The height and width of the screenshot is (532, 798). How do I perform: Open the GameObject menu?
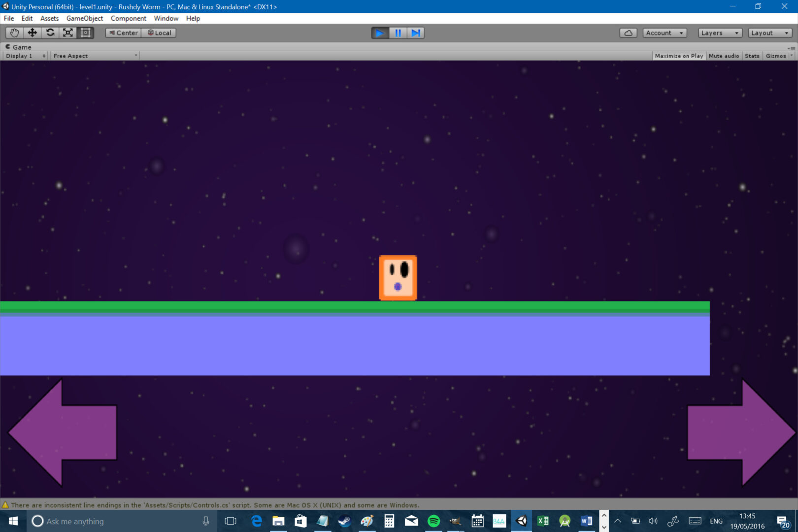[84, 18]
